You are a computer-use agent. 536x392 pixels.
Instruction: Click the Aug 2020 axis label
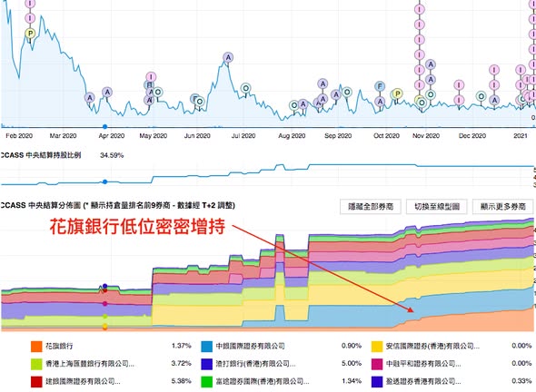[x=292, y=136]
